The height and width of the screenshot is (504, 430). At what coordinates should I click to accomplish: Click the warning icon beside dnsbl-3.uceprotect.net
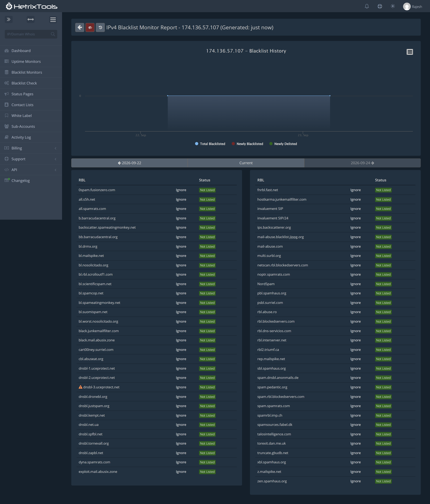[x=81, y=387]
